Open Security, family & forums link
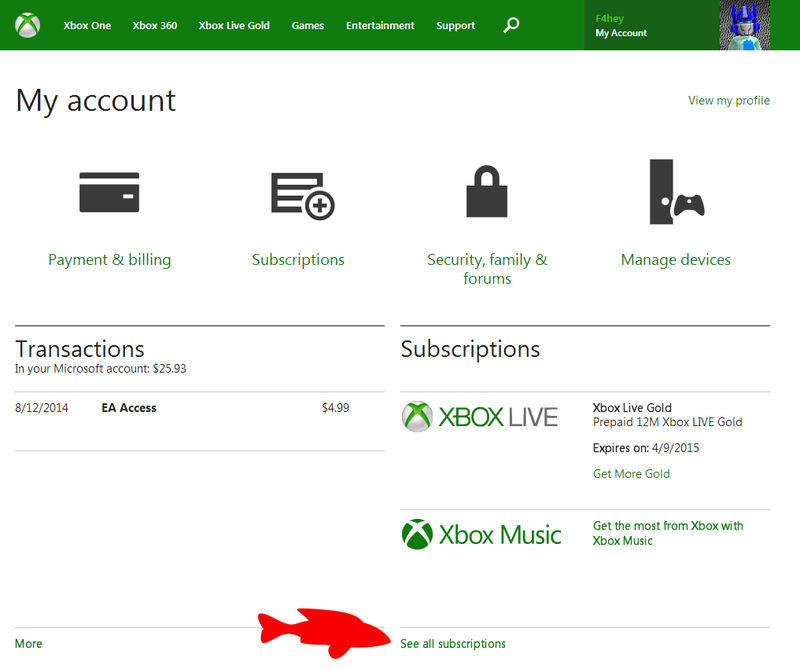 487,269
